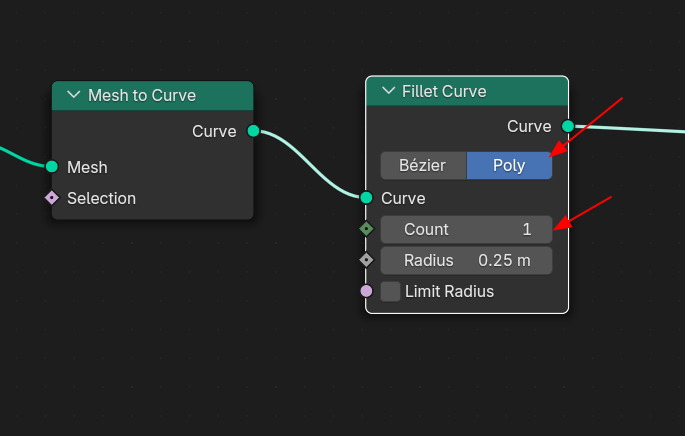This screenshot has height=436, width=685.
Task: Click the Fillet Curve input Curve socket
Action: 367,198
